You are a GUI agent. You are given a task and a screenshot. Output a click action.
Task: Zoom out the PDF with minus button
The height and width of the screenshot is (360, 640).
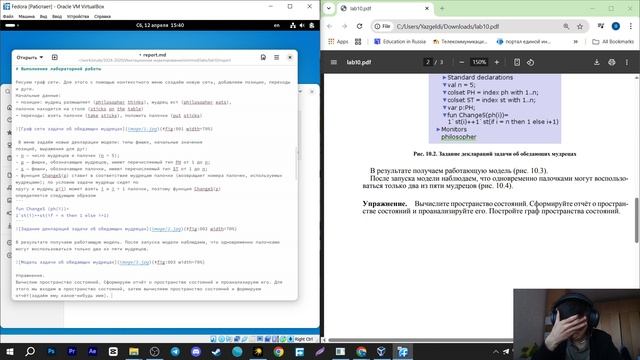(x=462, y=62)
